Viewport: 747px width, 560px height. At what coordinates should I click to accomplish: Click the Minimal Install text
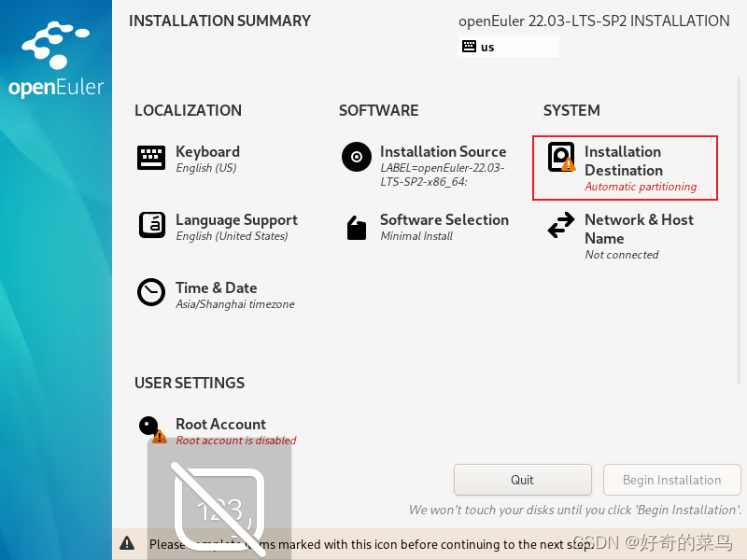tap(416, 236)
